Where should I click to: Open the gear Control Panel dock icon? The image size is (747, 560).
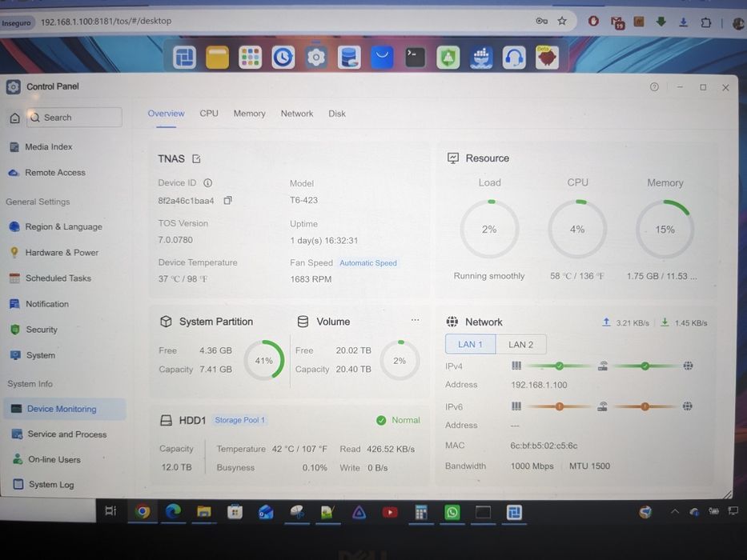[x=316, y=58]
